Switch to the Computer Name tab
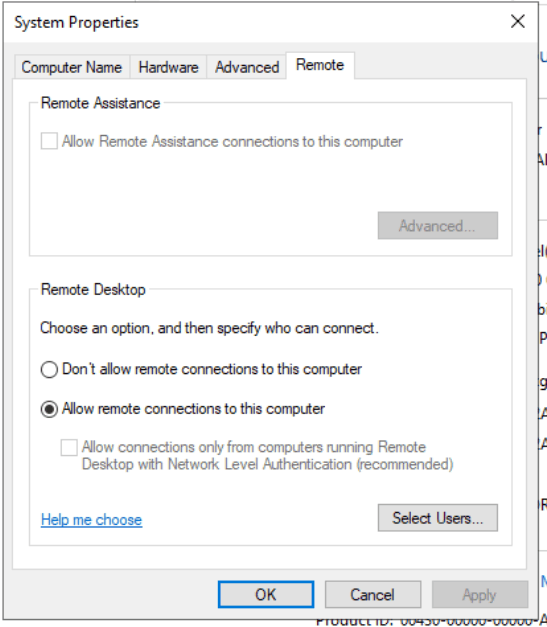 coord(72,67)
